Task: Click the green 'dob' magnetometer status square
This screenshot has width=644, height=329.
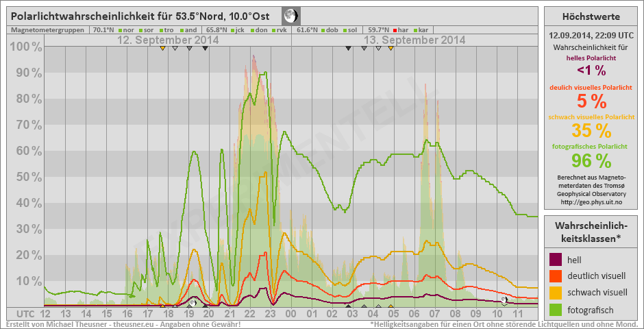Action: click(x=324, y=30)
